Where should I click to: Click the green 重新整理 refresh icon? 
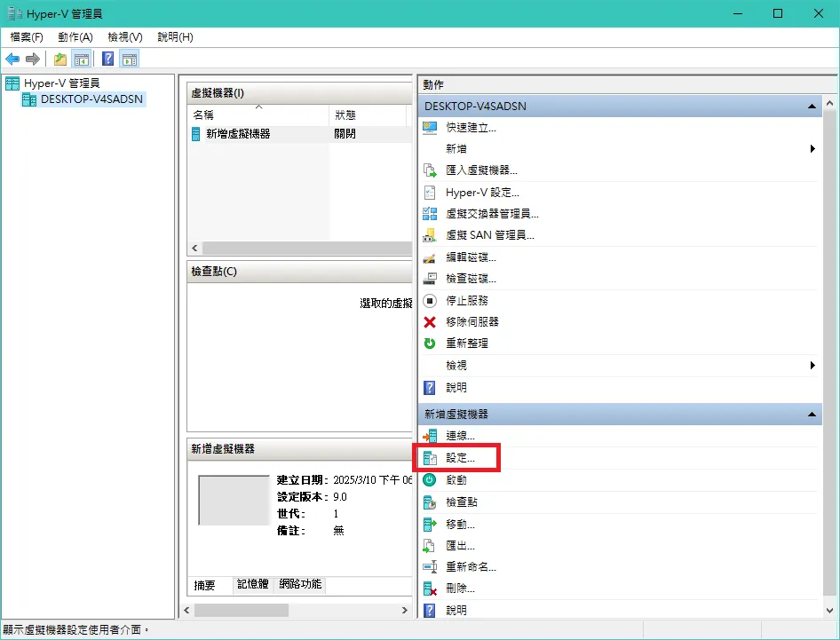[430, 344]
